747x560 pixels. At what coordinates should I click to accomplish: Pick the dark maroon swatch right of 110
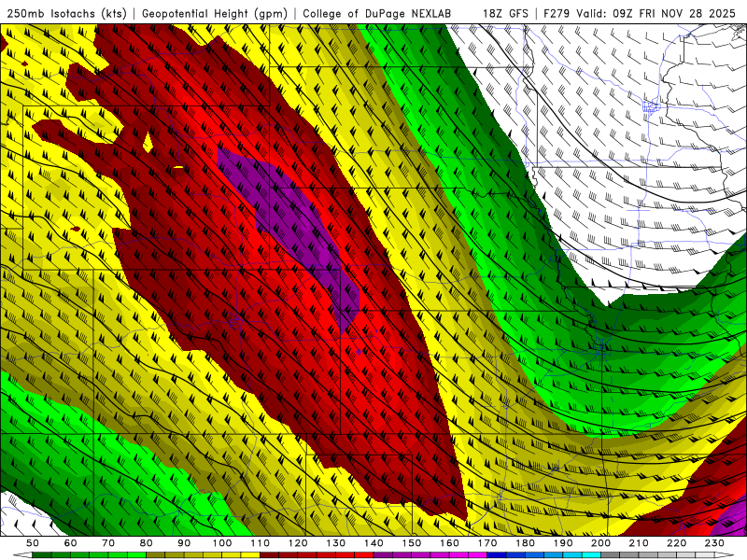[270, 555]
